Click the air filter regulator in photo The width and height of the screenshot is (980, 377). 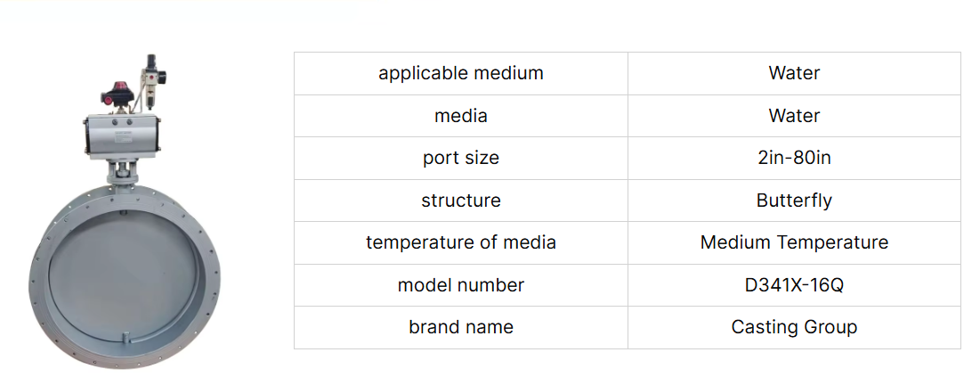tap(154, 81)
